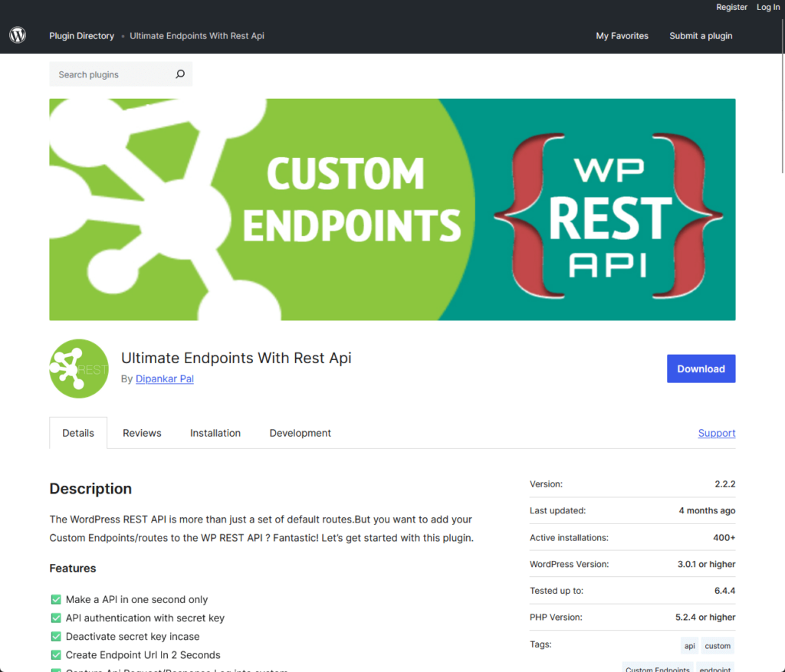This screenshot has width=785, height=672.
Task: Open the WordPress logo home icon
Action: pyautogui.click(x=18, y=35)
